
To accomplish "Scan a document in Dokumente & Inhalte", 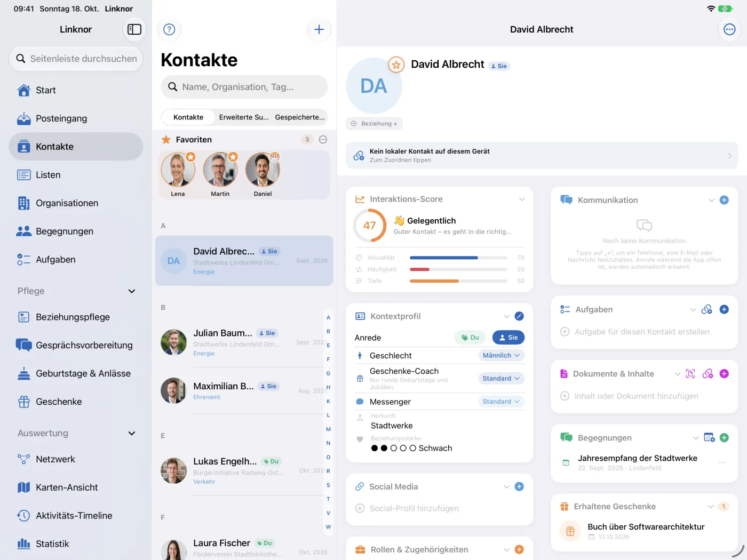I will 690,374.
